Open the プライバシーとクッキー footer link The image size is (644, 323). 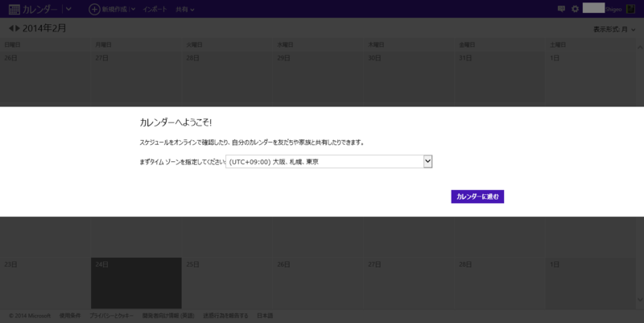tap(111, 316)
